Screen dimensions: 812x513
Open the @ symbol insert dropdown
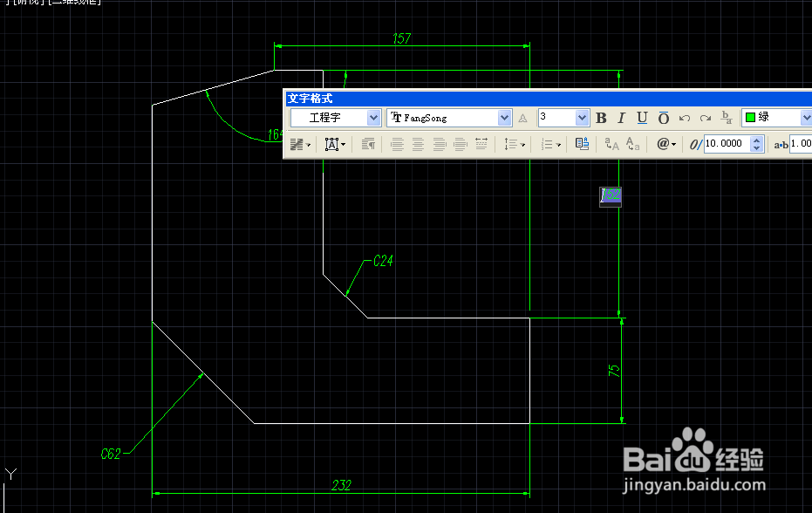pos(666,144)
